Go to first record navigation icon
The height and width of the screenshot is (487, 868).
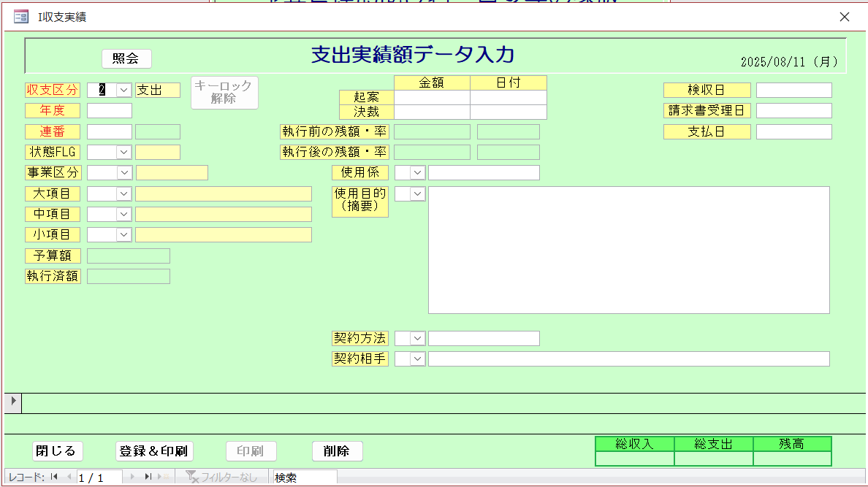(55, 478)
